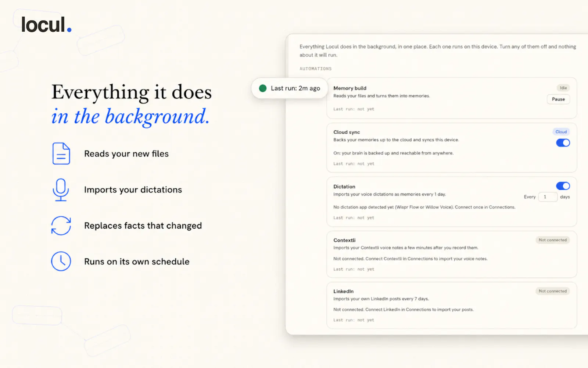Click the locul logo

tap(46, 25)
